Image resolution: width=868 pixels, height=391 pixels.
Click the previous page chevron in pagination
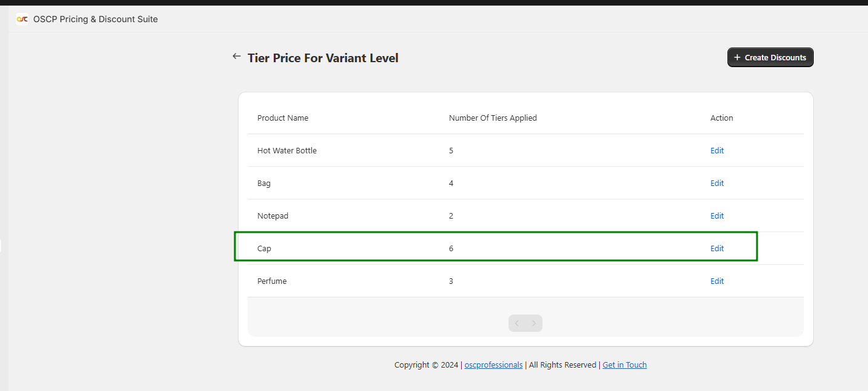[517, 323]
